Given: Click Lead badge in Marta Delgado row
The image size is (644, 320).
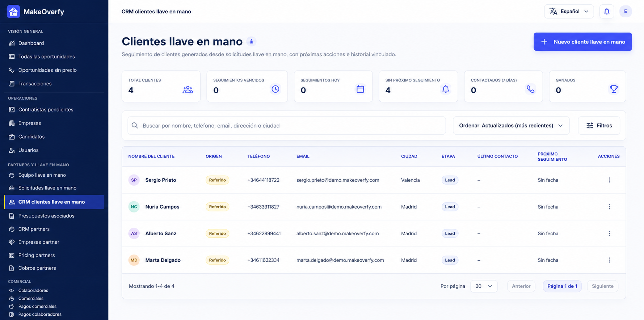Looking at the screenshot, I should pos(450,260).
